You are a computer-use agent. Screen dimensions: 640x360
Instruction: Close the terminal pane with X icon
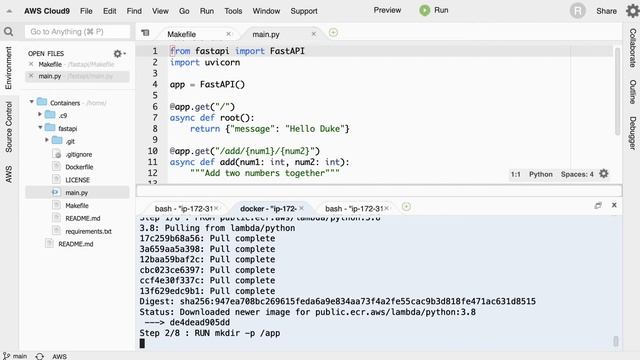pyautogui.click(x=614, y=205)
